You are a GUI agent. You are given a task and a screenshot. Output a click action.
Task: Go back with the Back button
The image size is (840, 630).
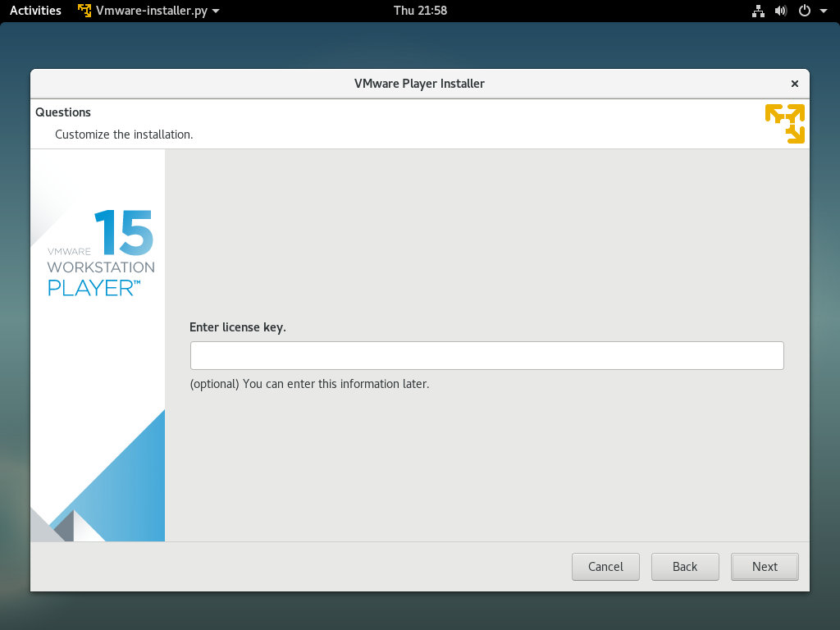pos(685,566)
